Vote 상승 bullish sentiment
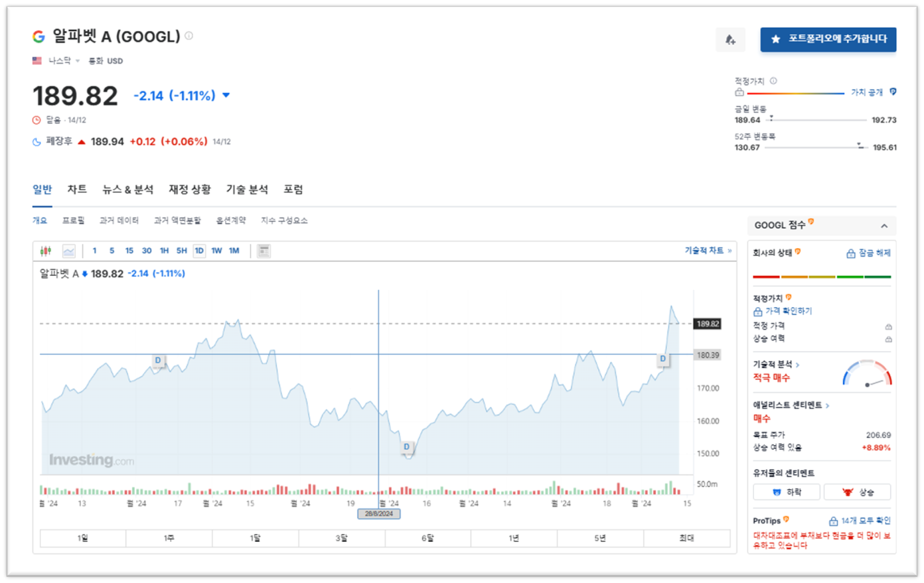 (x=857, y=492)
